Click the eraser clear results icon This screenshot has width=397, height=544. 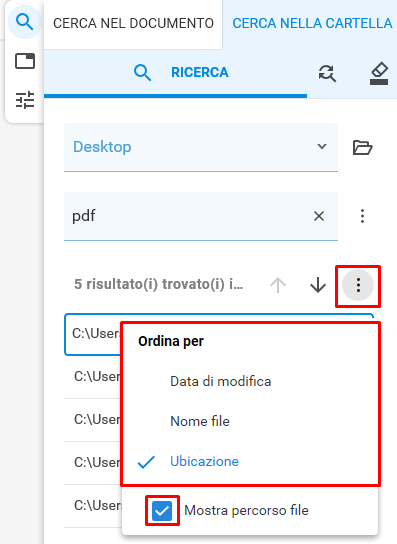pos(379,73)
